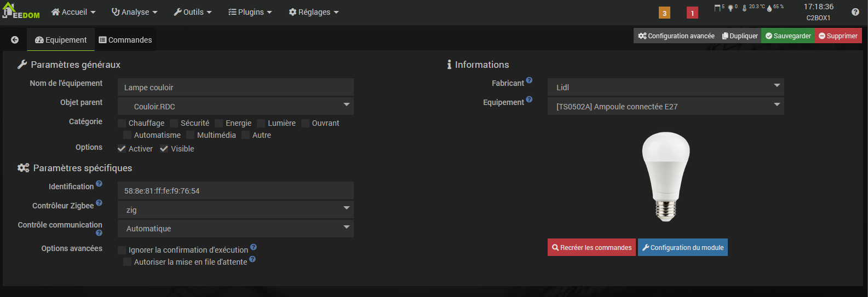
Task: Open the Contrôle communication dropdown
Action: point(235,229)
